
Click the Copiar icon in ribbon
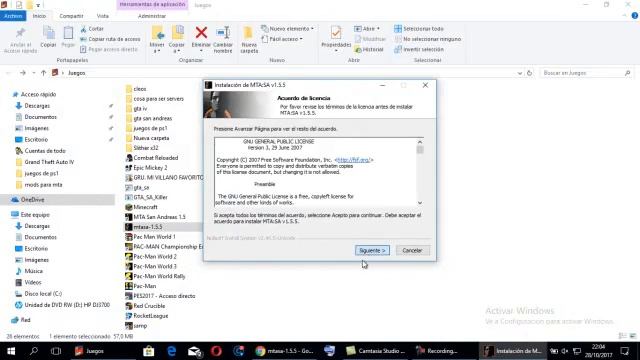click(x=49, y=37)
